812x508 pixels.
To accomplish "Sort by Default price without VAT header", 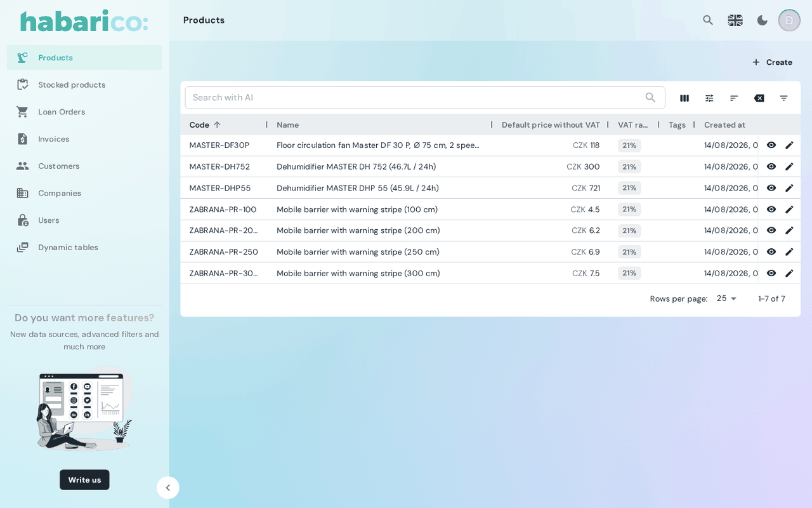I will [551, 125].
